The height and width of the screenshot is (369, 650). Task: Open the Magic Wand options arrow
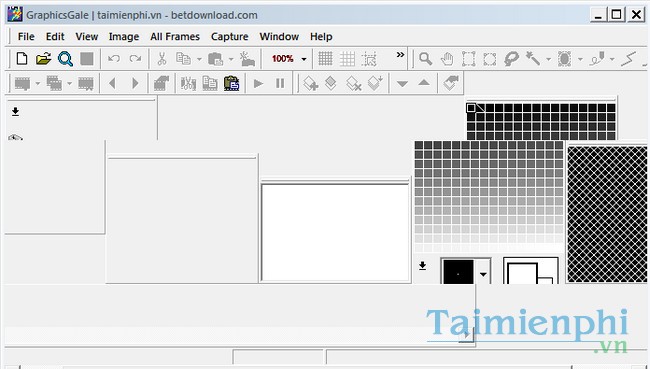pyautogui.click(x=548, y=59)
